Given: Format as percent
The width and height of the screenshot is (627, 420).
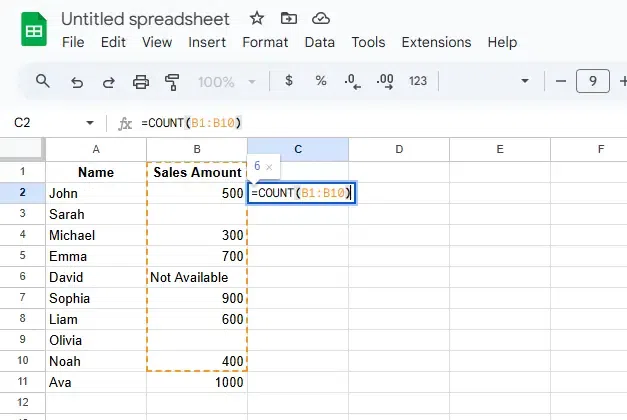Looking at the screenshot, I should [321, 81].
